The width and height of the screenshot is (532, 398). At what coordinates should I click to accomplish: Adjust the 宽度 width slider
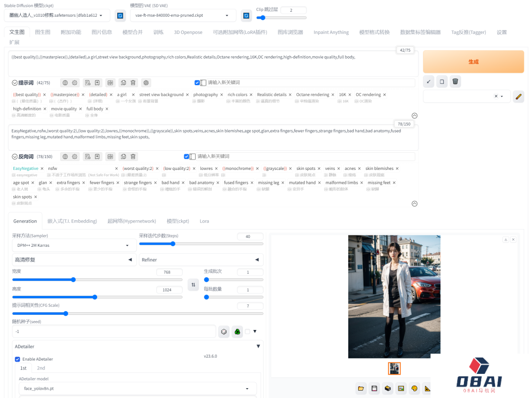[98, 280]
